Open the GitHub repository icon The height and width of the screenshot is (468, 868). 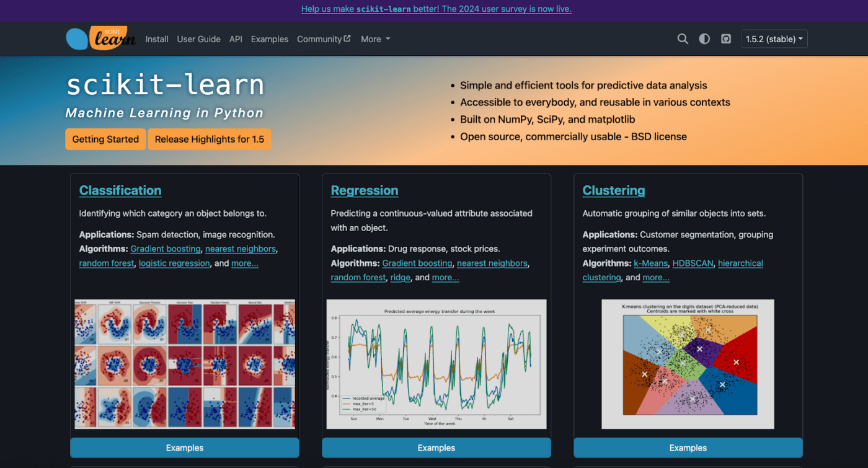(726, 39)
